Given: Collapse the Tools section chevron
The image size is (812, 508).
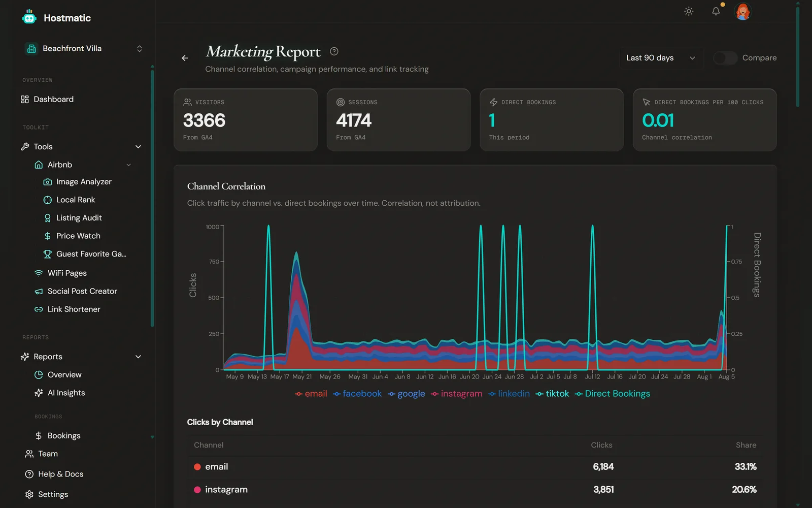Looking at the screenshot, I should [x=138, y=147].
